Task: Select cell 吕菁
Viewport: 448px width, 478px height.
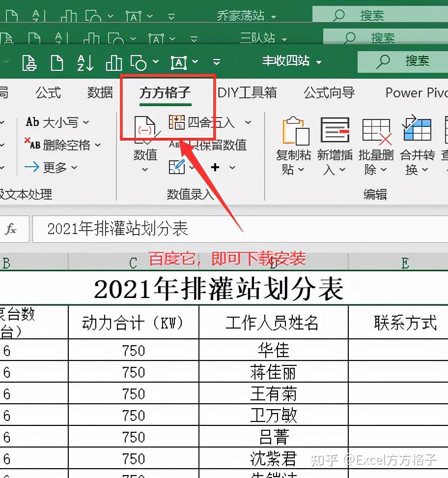Action: 273,437
